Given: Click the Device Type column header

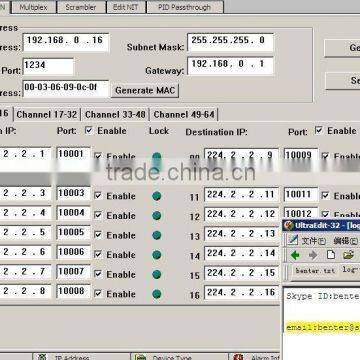Looking at the screenshot, I should [x=179, y=357].
